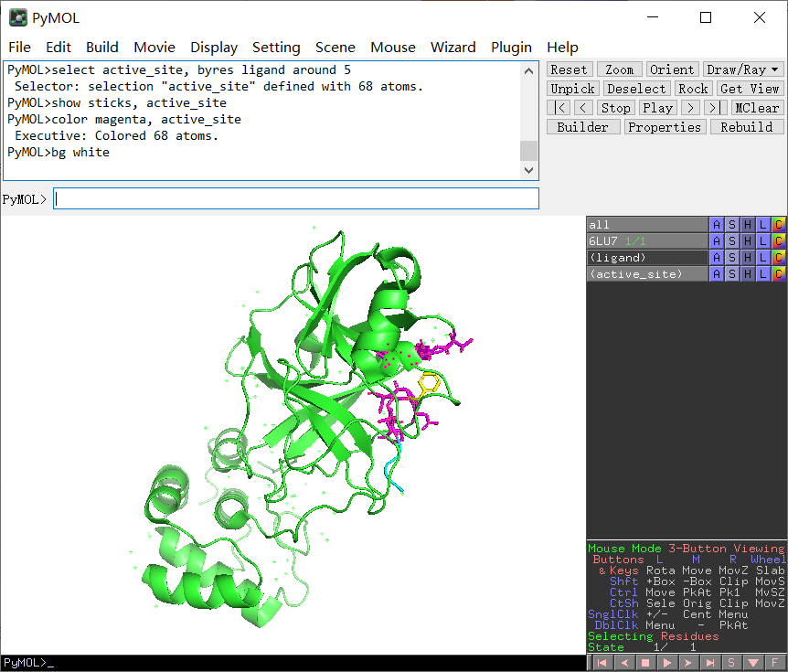Open Label menu for 'all' object
Screen dimensions: 788x672
[763, 225]
